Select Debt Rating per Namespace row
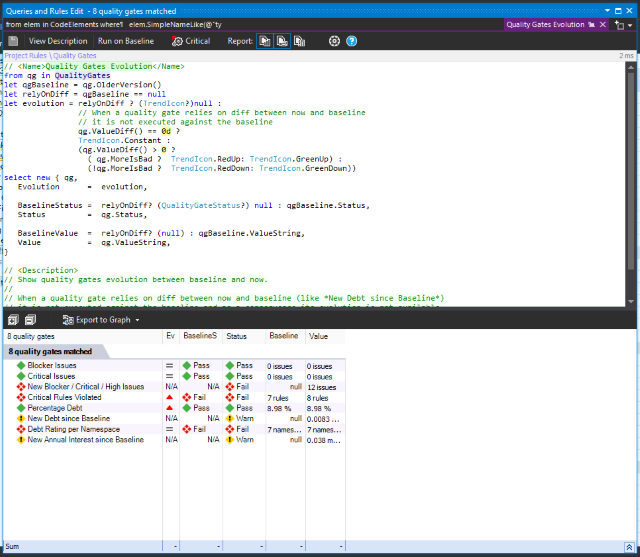Image resolution: width=640 pixels, height=557 pixels. (174, 429)
